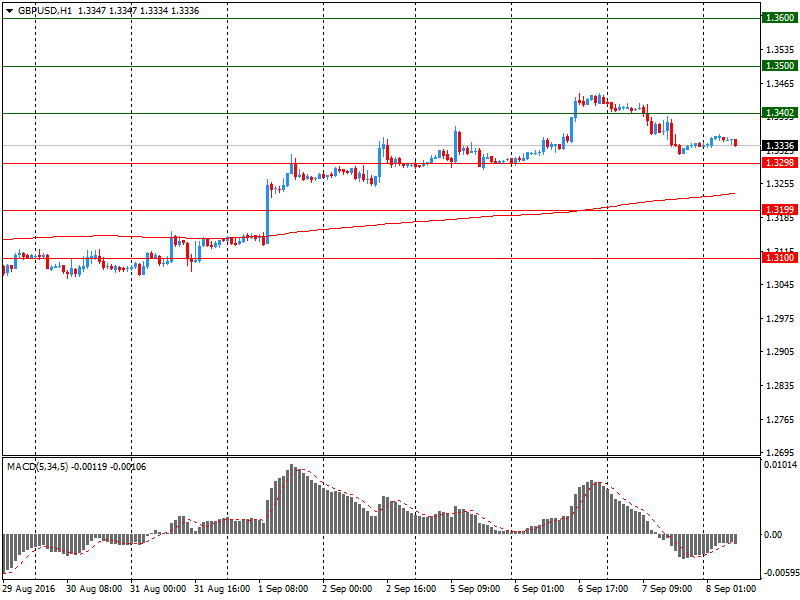Click the 1.3298 red price level label
Image resolution: width=800 pixels, height=600 pixels.
pyautogui.click(x=780, y=163)
